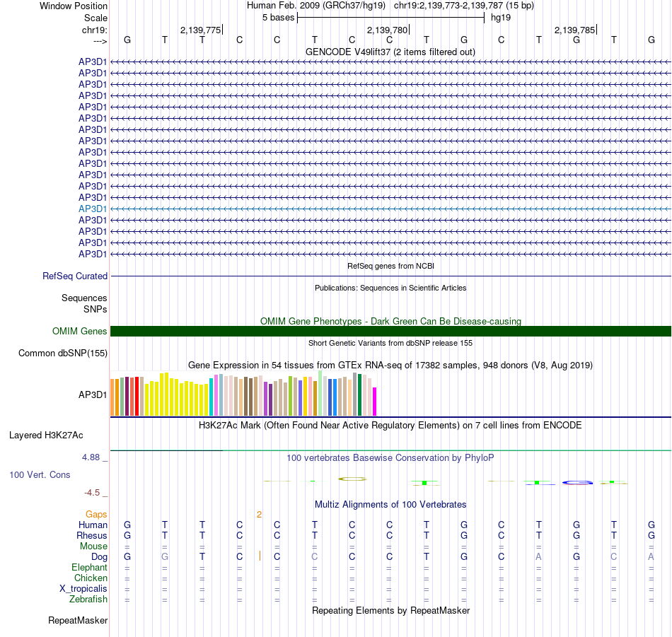
Task: Click the Mouse alignment row label
Action: coord(93,547)
